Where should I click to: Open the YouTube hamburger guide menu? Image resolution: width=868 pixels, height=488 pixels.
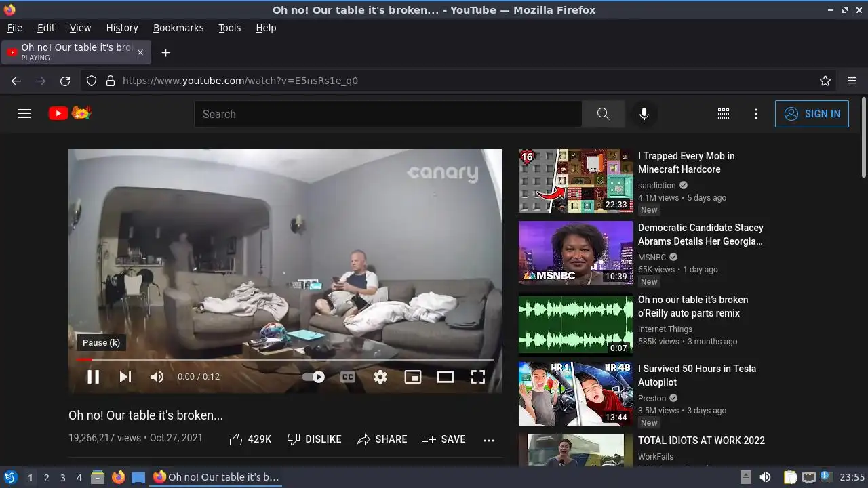point(24,114)
